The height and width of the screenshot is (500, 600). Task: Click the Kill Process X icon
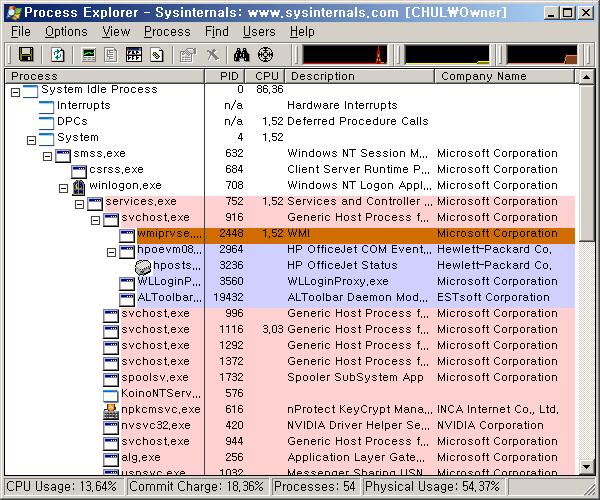coord(212,55)
